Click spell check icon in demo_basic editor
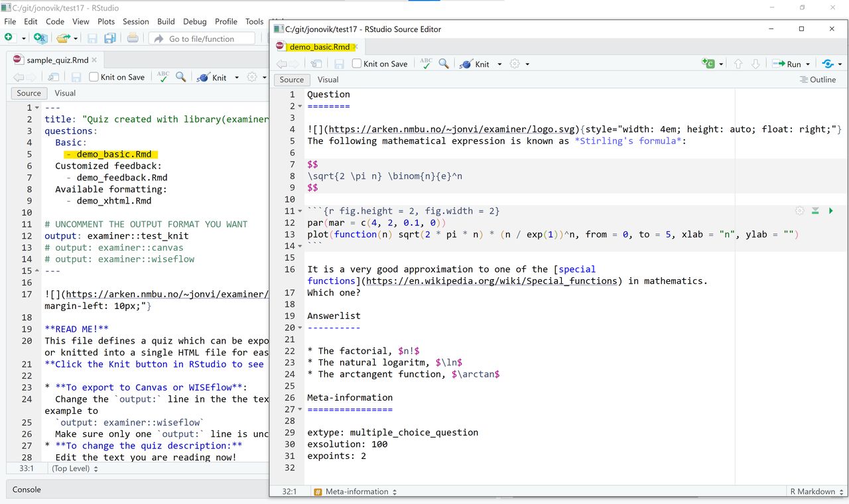 pyautogui.click(x=426, y=63)
